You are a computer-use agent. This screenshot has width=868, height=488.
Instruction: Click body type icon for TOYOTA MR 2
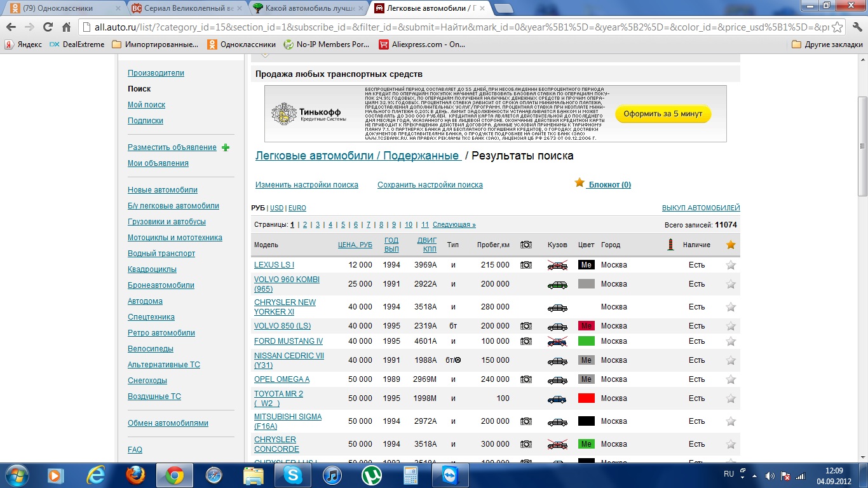click(557, 399)
